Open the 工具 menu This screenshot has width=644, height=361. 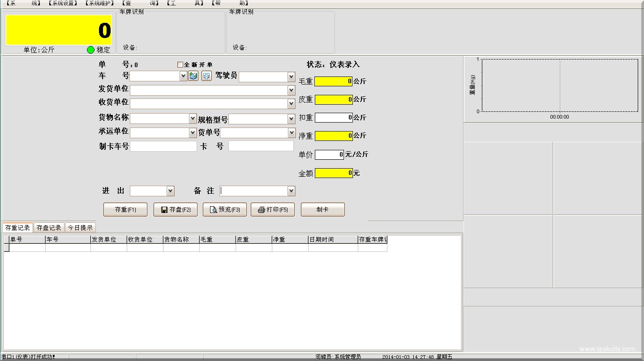[x=185, y=3]
